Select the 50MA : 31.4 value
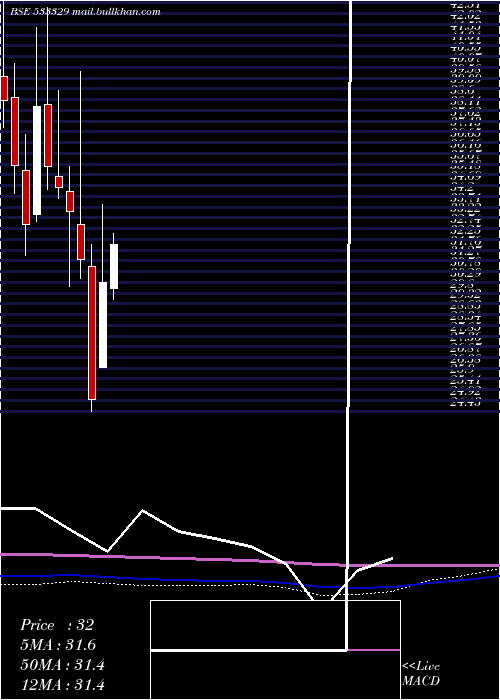This screenshot has width=500, height=700. (62, 665)
